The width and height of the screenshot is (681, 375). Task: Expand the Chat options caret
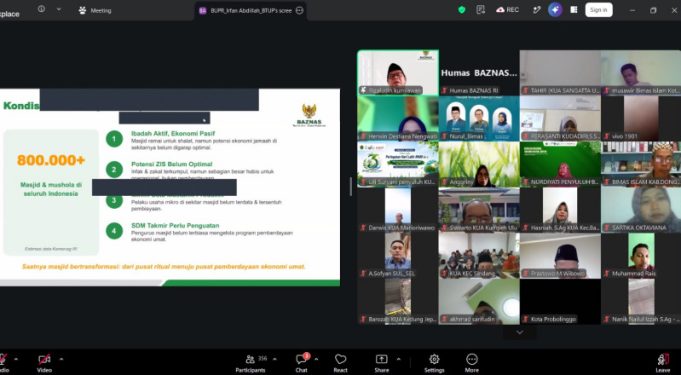click(316, 359)
